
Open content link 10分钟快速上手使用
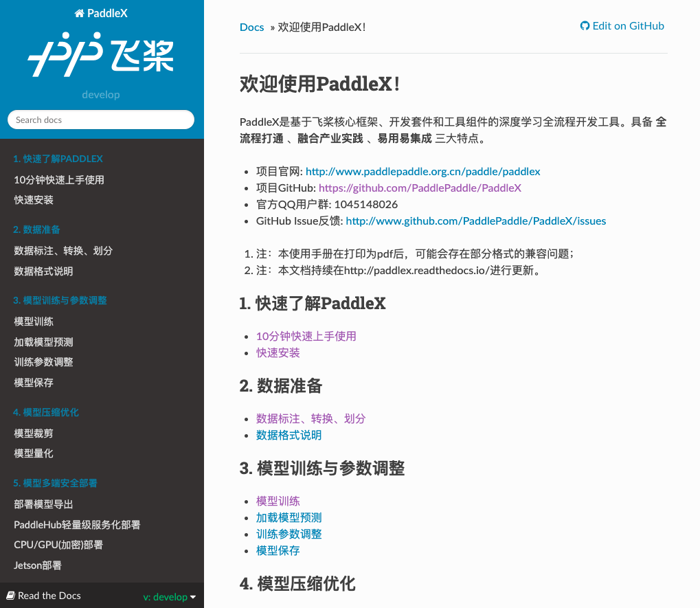pyautogui.click(x=306, y=336)
